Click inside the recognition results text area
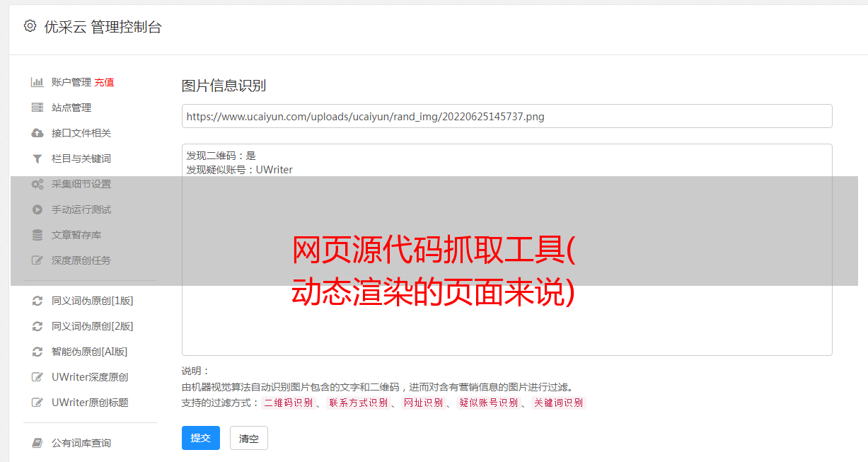The image size is (868, 462). coord(507,250)
